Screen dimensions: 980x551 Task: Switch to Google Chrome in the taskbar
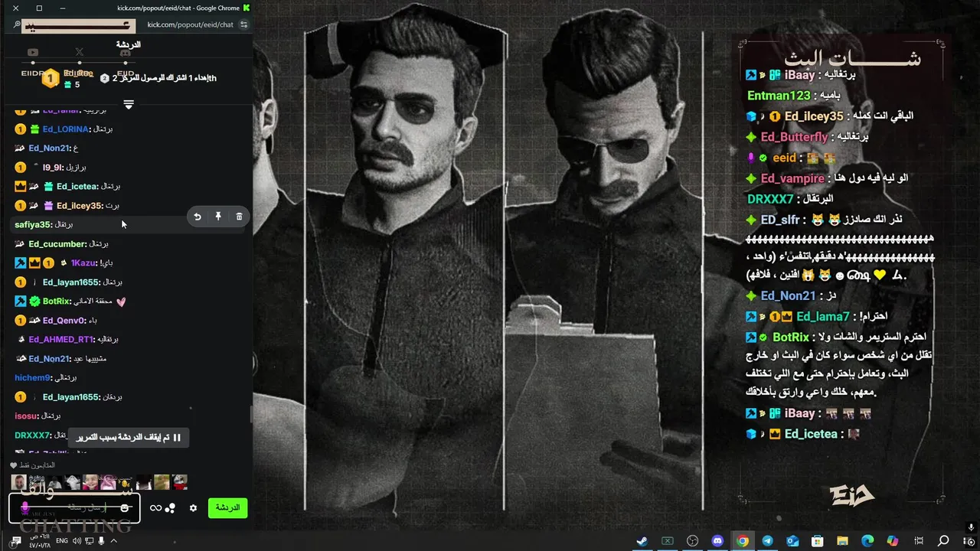(742, 540)
